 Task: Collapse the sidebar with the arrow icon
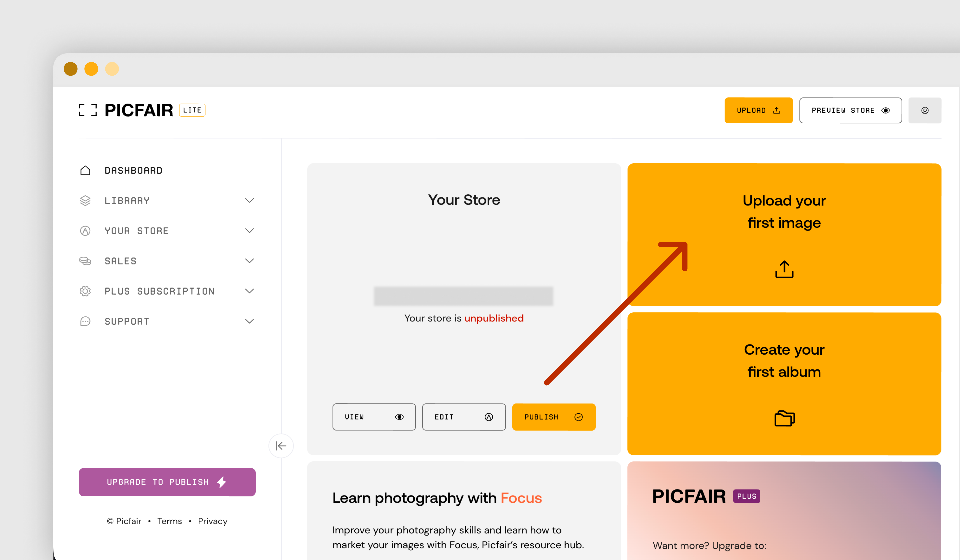(281, 446)
